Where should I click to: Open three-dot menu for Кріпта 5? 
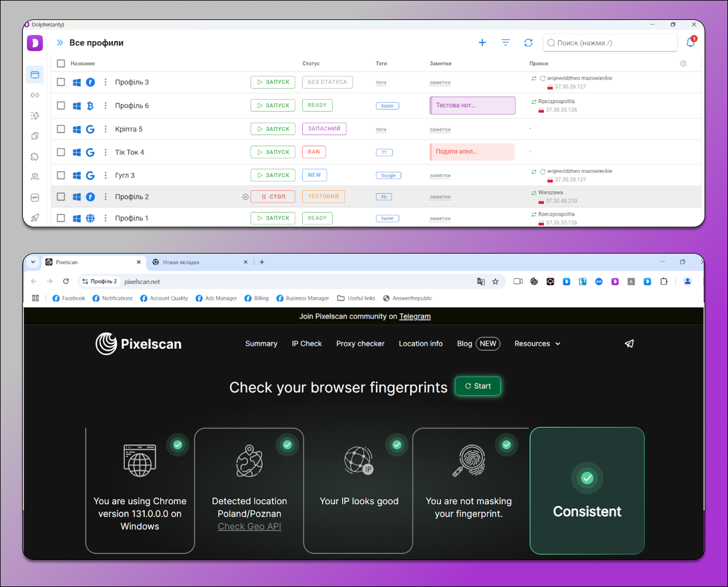[106, 129]
